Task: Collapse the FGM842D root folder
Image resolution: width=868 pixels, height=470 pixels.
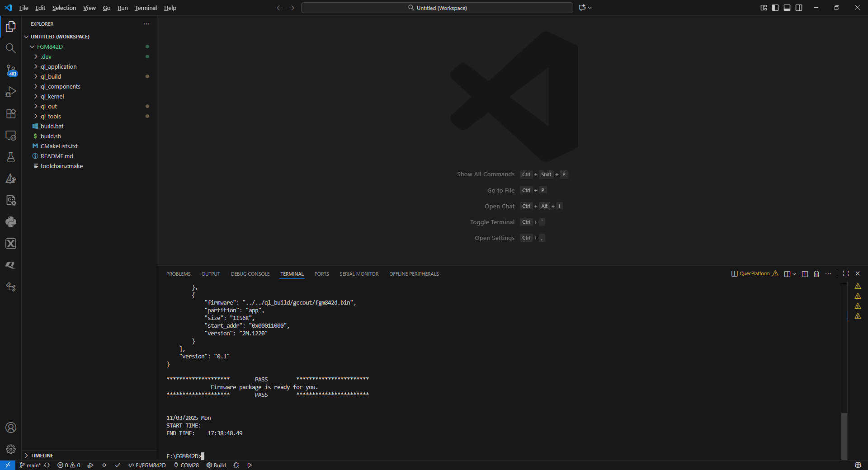Action: [50, 47]
